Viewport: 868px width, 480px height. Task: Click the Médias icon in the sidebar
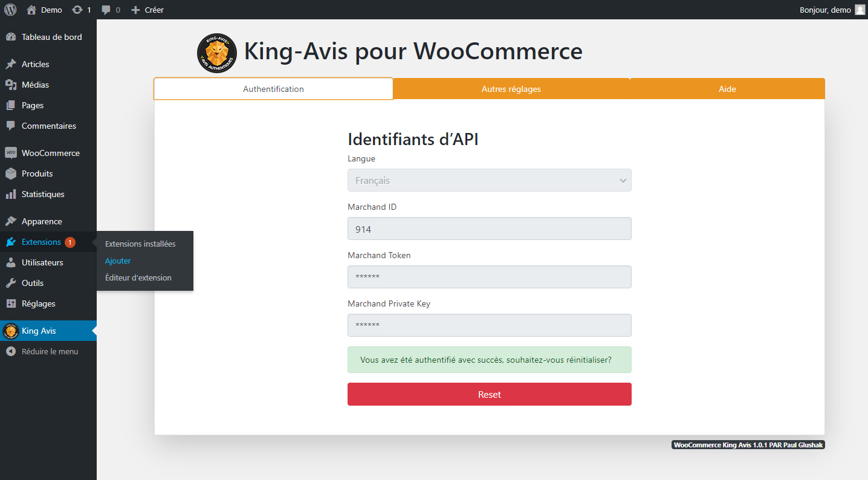click(11, 85)
